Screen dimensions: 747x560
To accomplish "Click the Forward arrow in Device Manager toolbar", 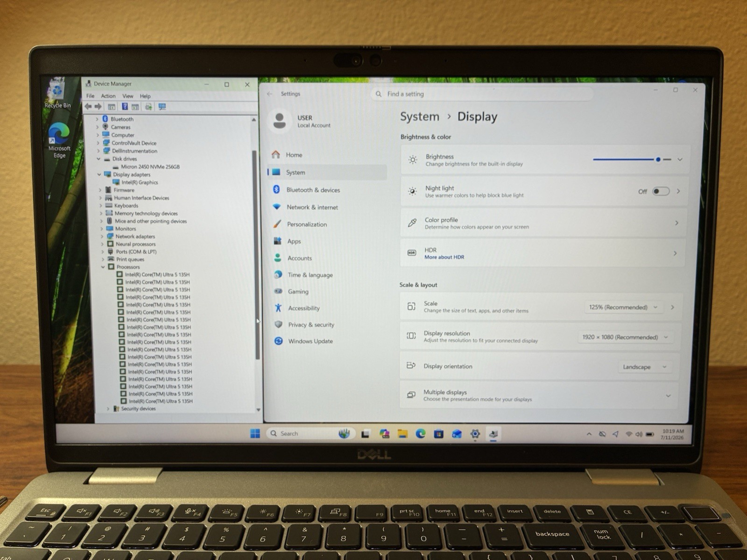I will (98, 107).
